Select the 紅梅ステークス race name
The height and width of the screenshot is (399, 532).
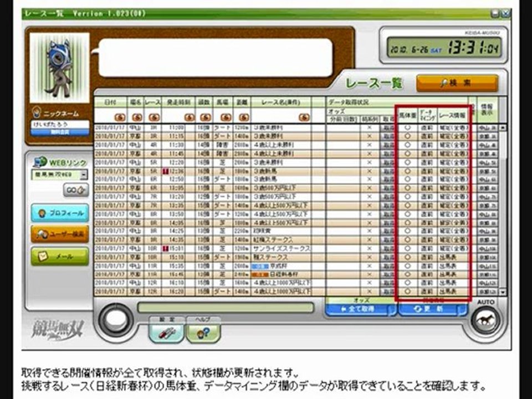click(273, 240)
